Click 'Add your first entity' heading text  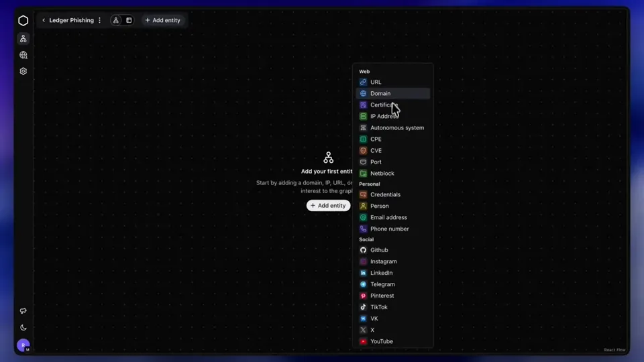[x=327, y=172]
